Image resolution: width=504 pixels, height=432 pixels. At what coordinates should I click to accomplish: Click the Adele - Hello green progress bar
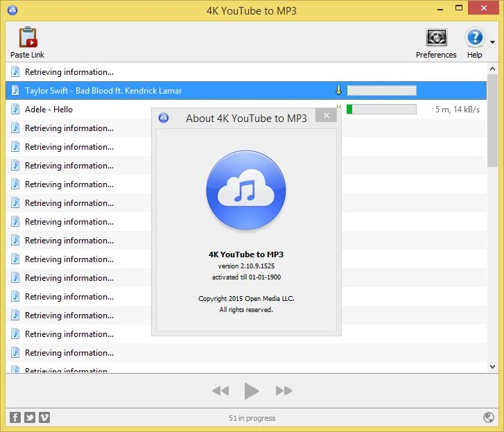click(381, 110)
